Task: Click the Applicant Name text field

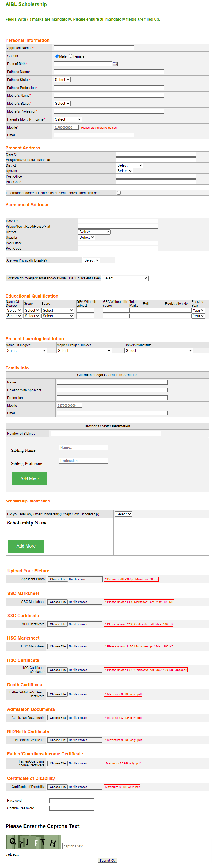Action: pos(93,48)
